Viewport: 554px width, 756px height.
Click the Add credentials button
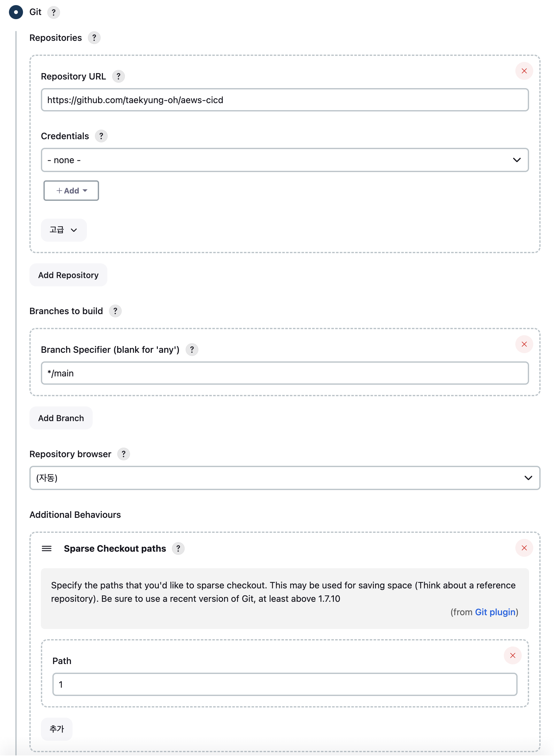71,191
